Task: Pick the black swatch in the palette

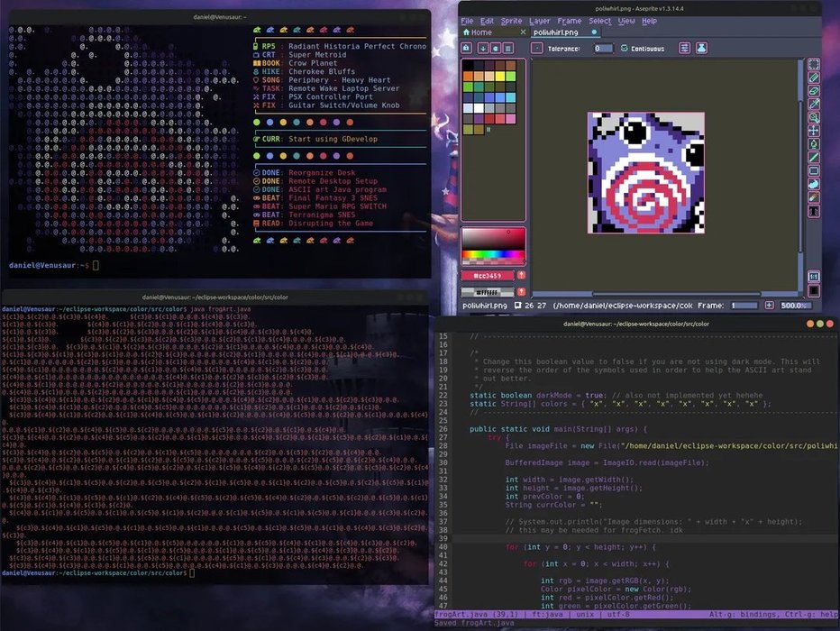Action: point(468,65)
